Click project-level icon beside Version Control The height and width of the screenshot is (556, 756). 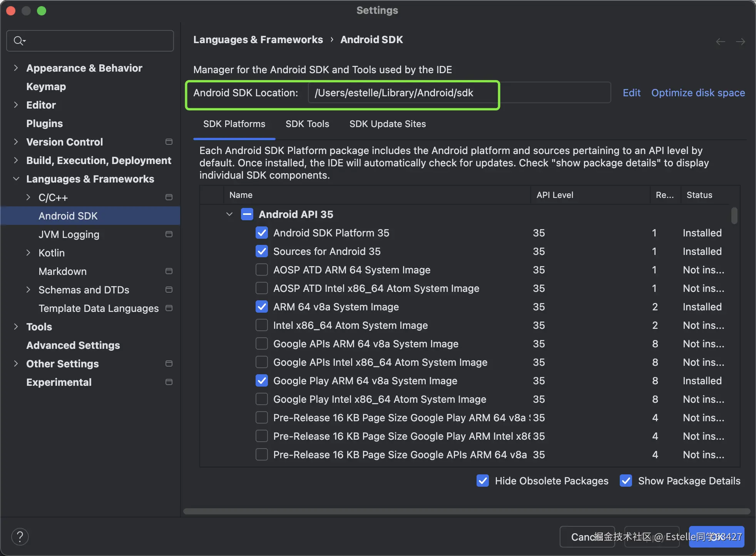click(x=169, y=142)
